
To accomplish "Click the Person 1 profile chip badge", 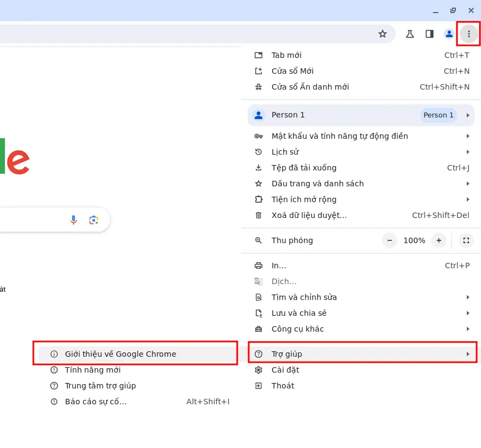I will click(438, 115).
